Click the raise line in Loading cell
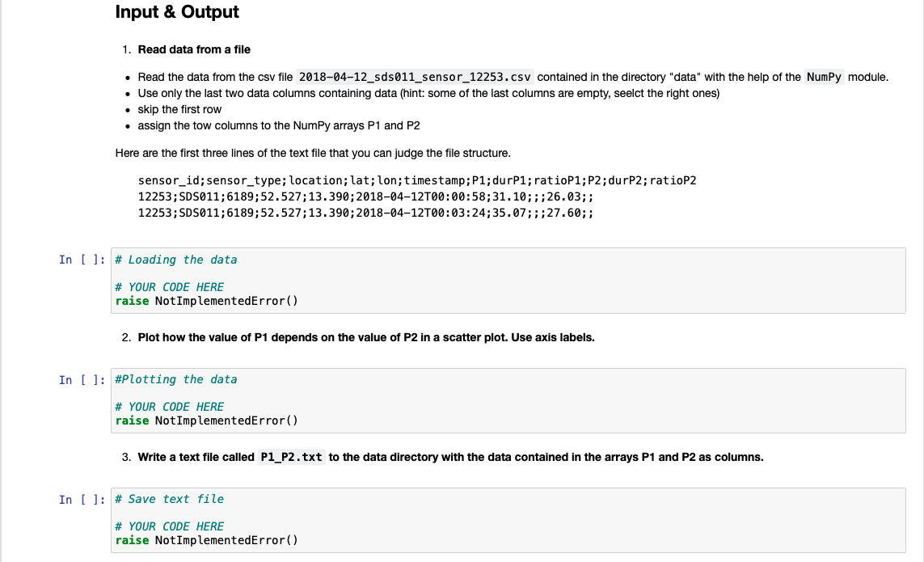The image size is (924, 562). 206,301
